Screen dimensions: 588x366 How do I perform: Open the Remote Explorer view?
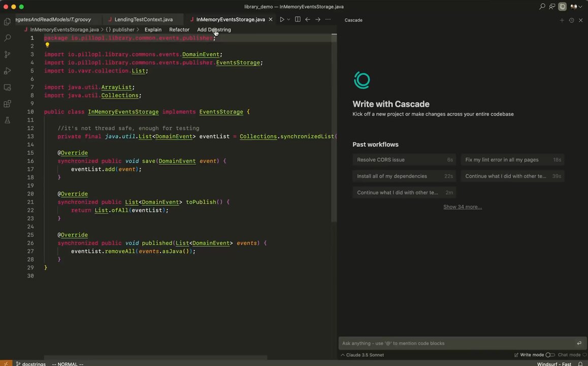(x=7, y=87)
